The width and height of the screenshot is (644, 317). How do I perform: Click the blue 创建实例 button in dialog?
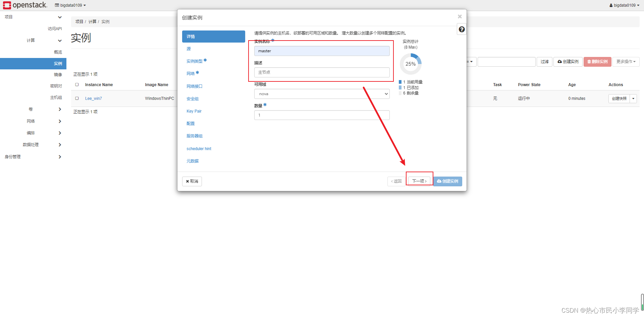click(447, 181)
